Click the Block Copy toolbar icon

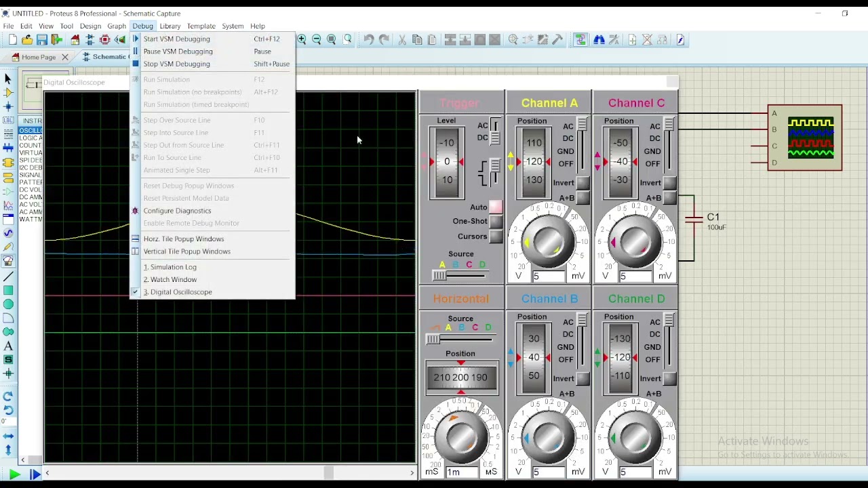click(x=450, y=40)
